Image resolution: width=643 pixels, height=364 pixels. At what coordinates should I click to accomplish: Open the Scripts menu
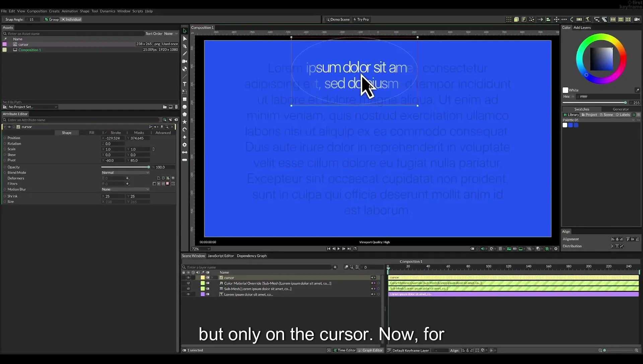[137, 11]
